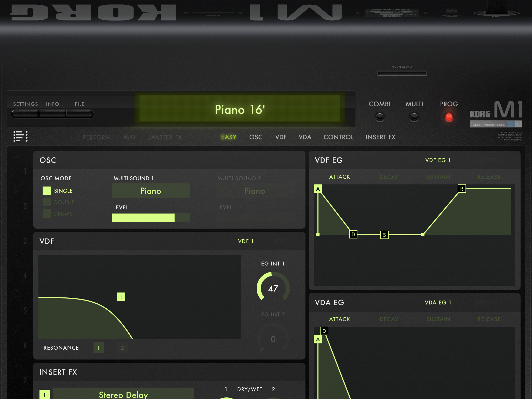The image size is (532, 399).
Task: Select VDF 2 in VDF panel
Action: 282,241
